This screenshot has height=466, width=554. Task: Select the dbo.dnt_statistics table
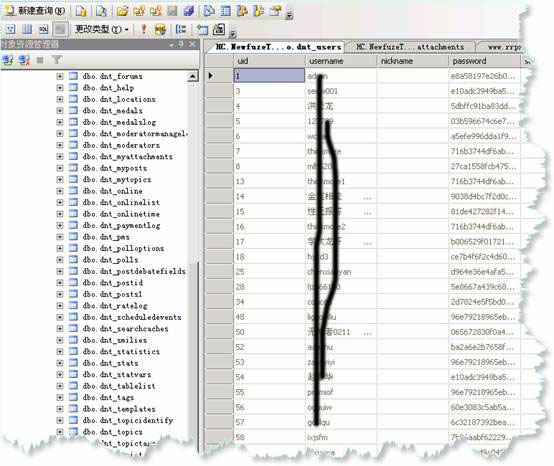point(121,352)
